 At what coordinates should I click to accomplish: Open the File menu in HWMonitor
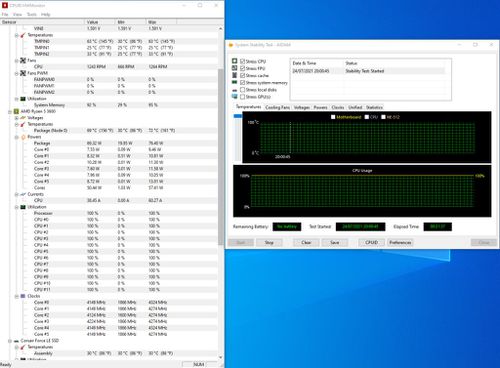tap(5, 14)
